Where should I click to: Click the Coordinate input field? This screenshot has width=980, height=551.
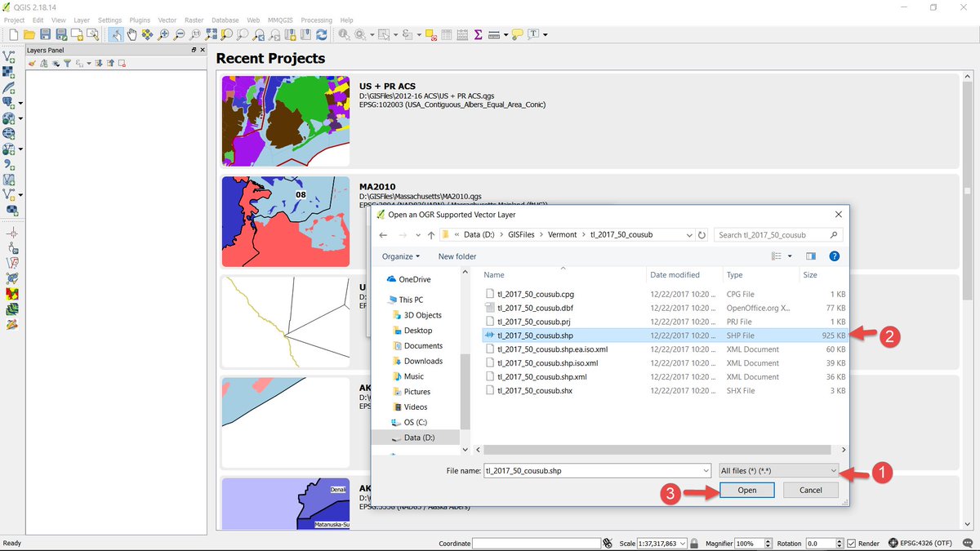point(536,543)
